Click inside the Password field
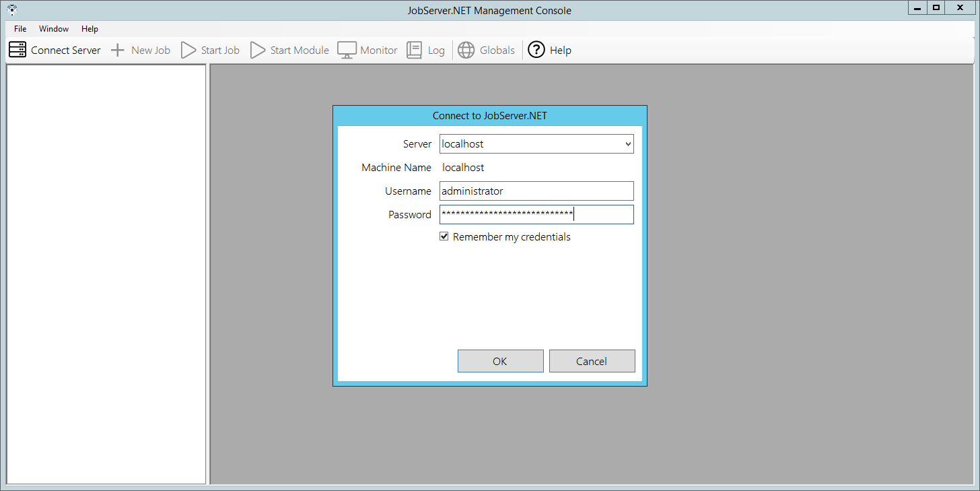This screenshot has height=491, width=980. (x=536, y=215)
